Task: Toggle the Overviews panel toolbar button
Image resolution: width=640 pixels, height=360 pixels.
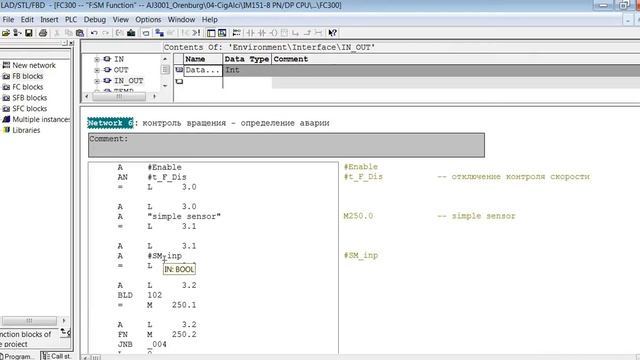Action: pyautogui.click(x=211, y=33)
